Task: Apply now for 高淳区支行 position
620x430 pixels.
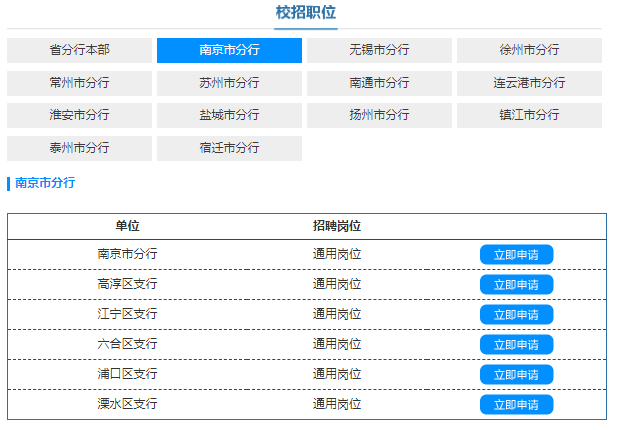Action: pos(516,285)
